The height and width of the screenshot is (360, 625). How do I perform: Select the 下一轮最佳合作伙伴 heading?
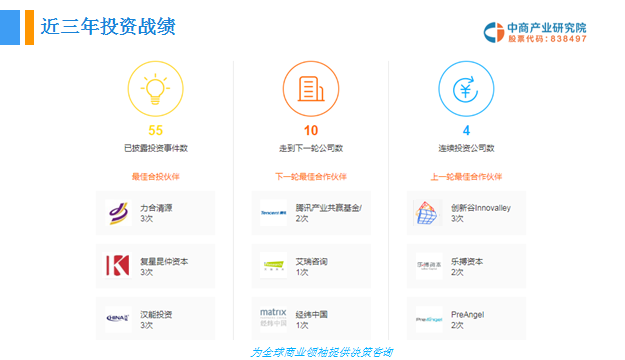pos(311,177)
